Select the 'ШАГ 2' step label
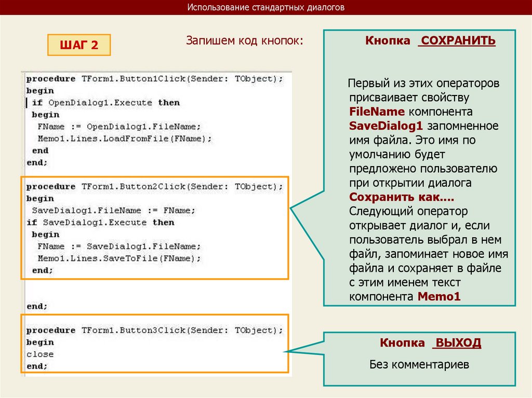 [79, 45]
